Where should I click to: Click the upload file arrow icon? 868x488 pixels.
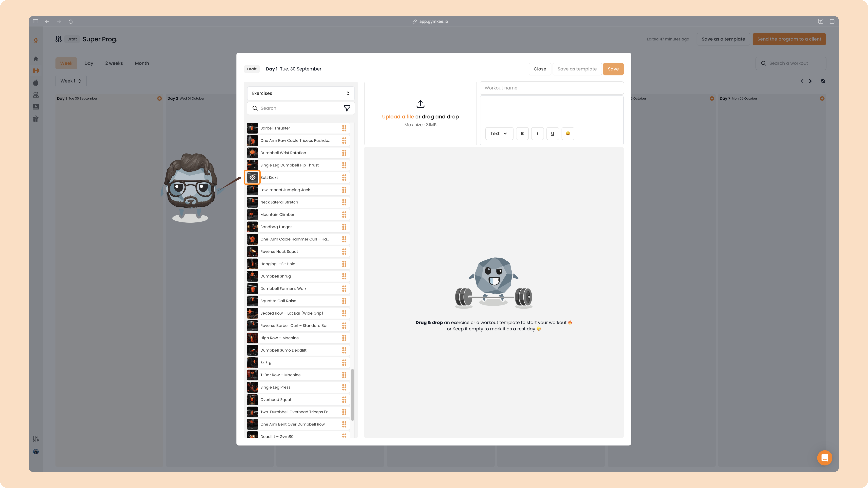click(420, 104)
